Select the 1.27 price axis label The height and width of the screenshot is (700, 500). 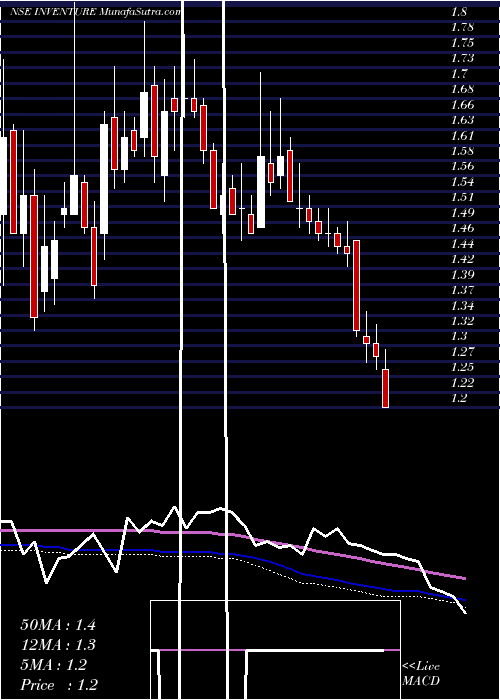click(462, 352)
